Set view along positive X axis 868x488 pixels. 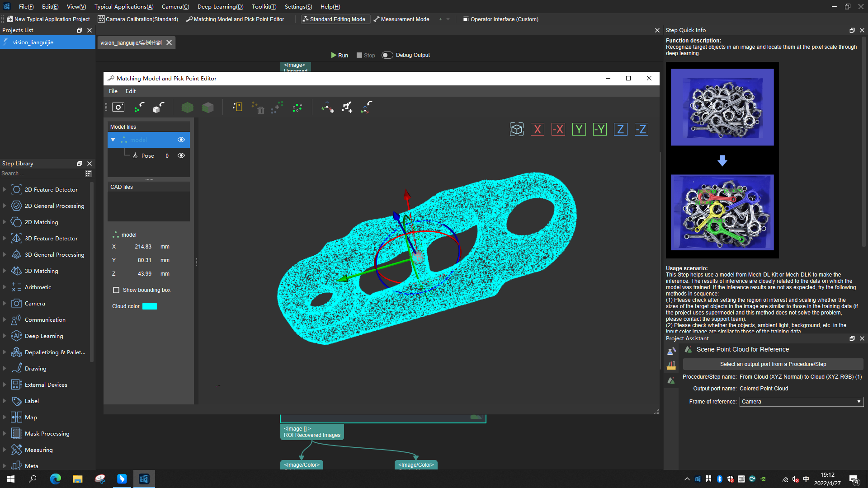point(537,130)
